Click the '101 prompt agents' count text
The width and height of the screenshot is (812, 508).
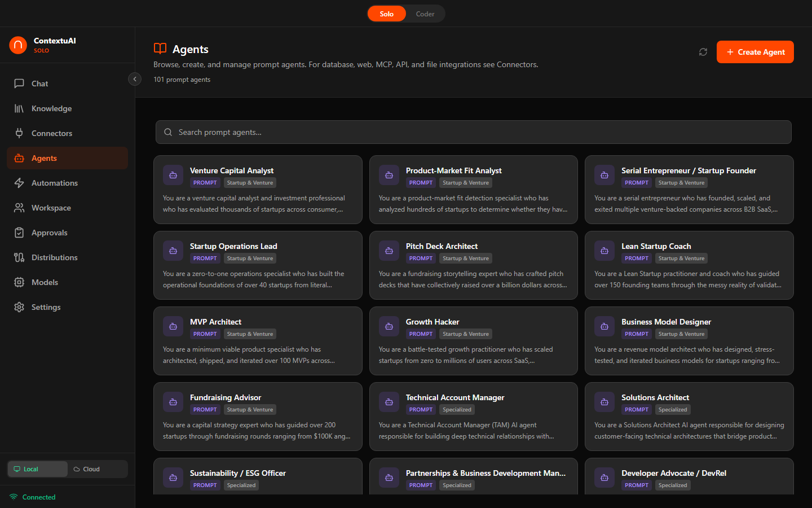click(x=182, y=80)
